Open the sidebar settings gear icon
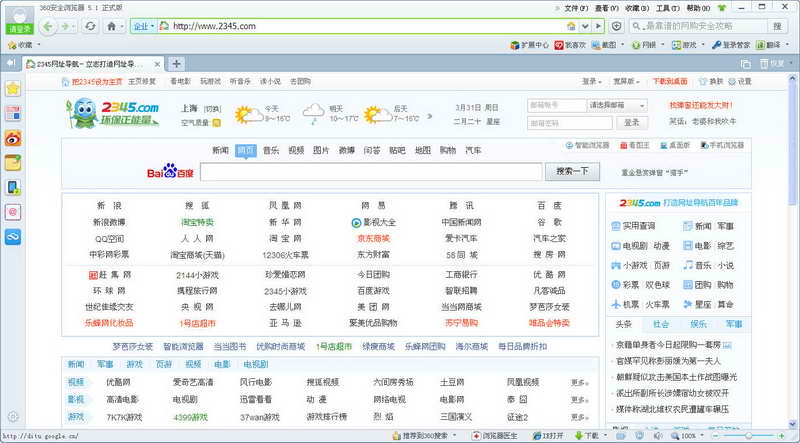 (13, 416)
